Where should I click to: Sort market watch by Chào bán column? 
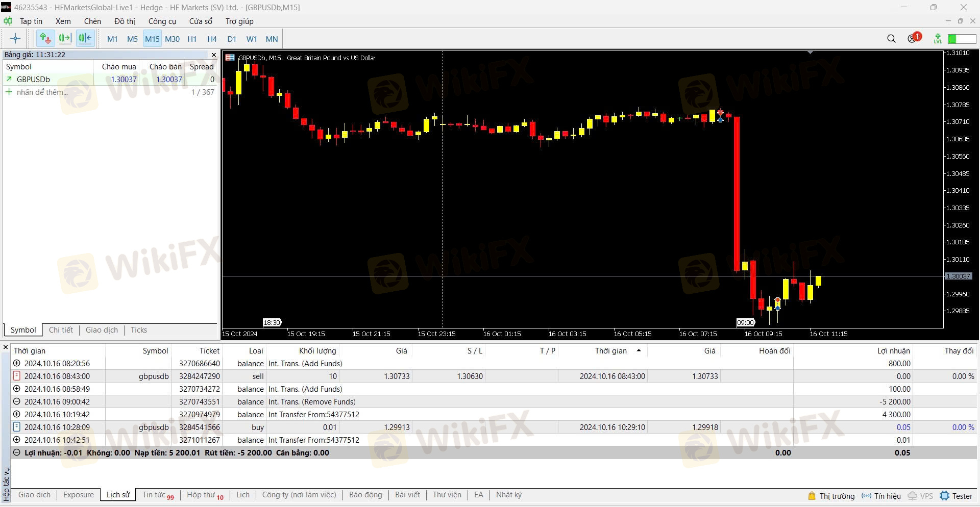[x=165, y=66]
